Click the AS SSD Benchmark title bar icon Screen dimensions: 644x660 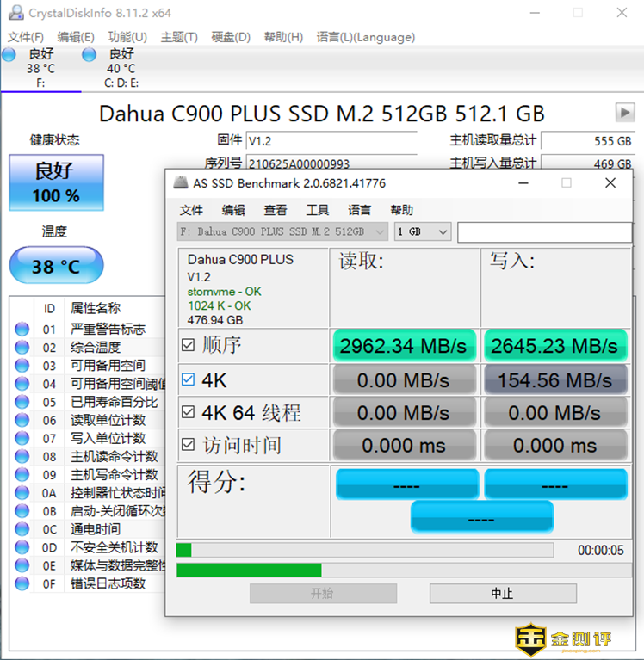click(180, 183)
